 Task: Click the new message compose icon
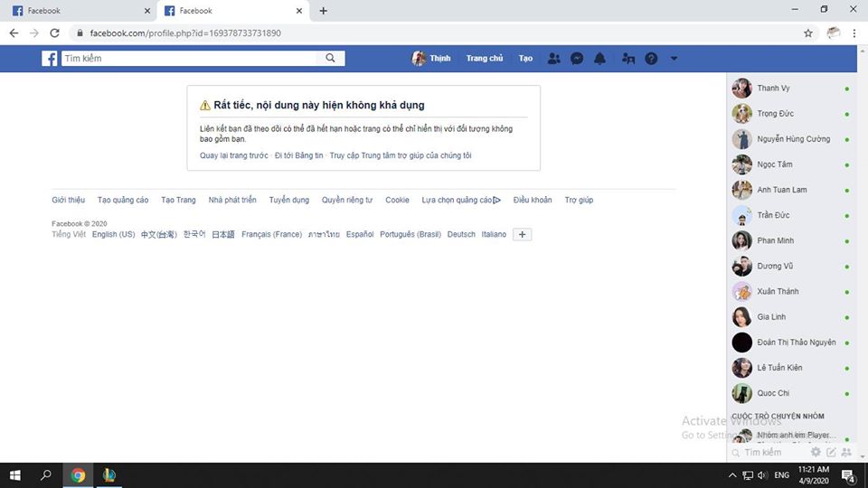[831, 452]
